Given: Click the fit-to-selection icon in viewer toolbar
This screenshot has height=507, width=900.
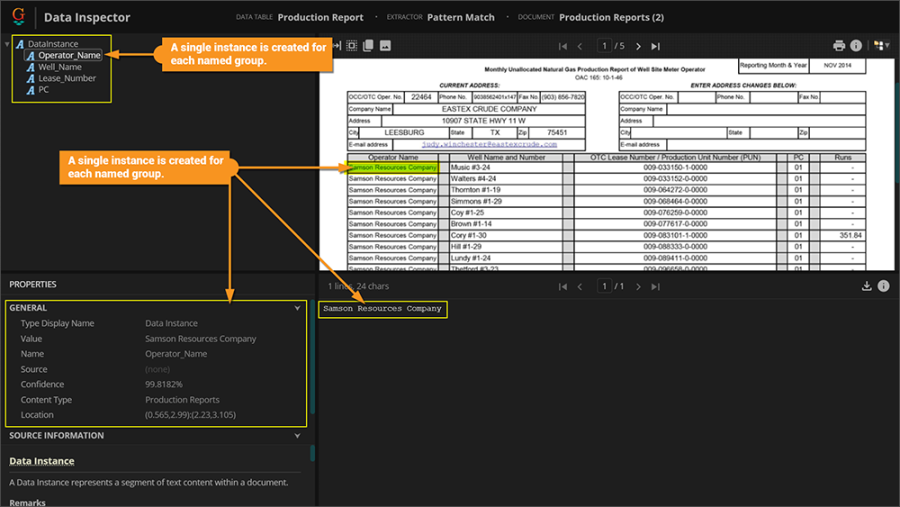Looking at the screenshot, I should [x=352, y=46].
